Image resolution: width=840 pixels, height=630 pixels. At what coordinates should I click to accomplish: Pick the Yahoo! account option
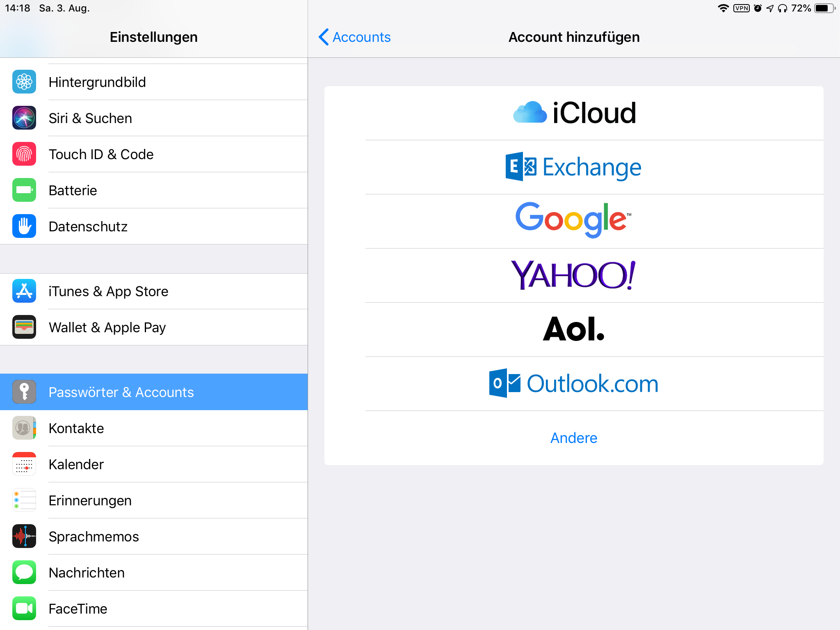click(x=574, y=275)
